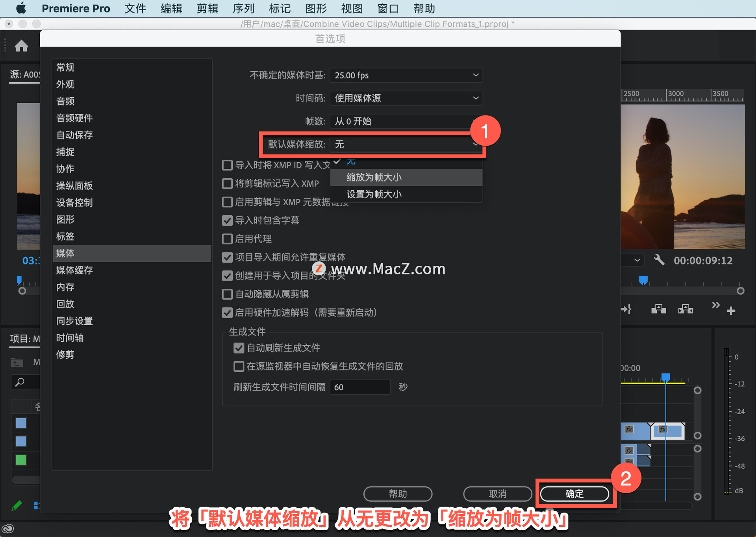Click the 确定 button
Screen dimensions: 756x537
pyautogui.click(x=574, y=494)
